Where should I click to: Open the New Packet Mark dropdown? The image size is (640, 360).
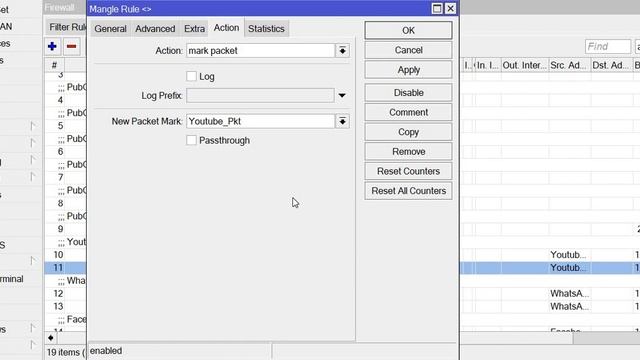[x=342, y=121]
